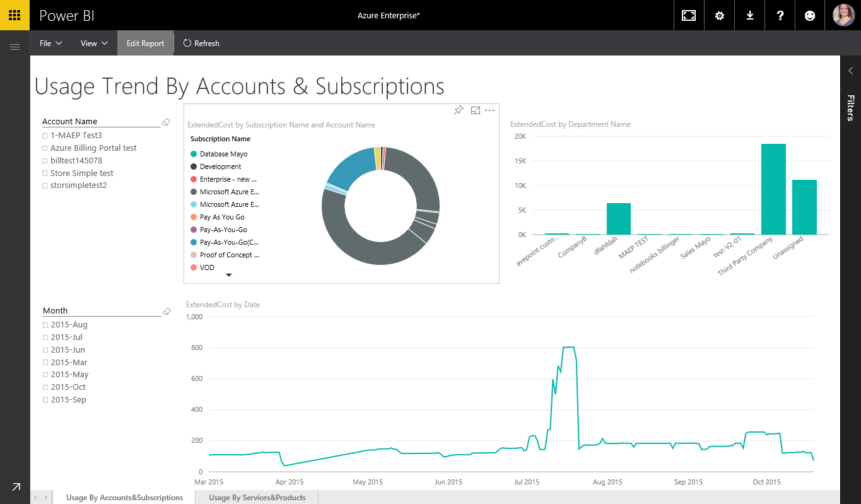Viewport: 861px width, 504px height.
Task: Check the 1-MAEP Test3 account
Action: coord(45,136)
